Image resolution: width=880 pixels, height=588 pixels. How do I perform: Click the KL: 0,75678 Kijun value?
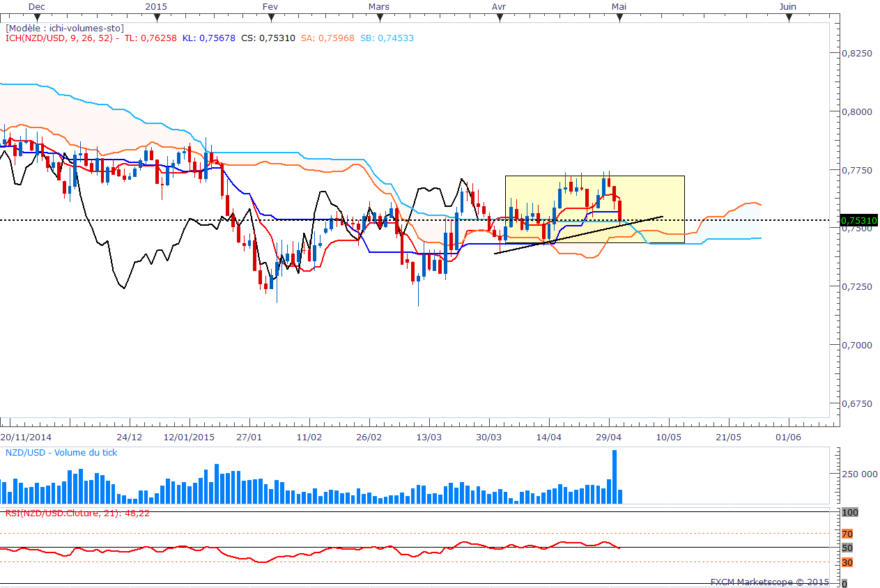click(209, 38)
